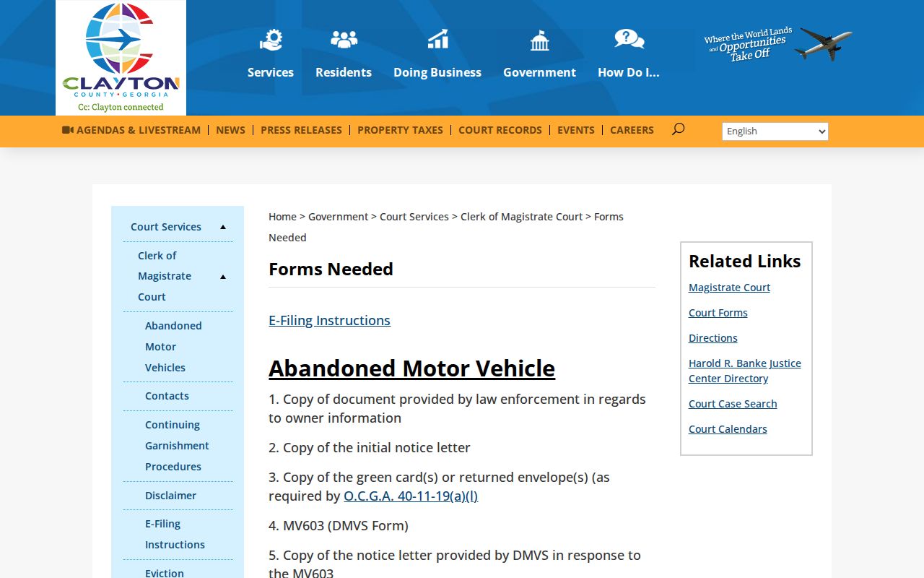Open Press Releases
The image size is (924, 578).
301,130
